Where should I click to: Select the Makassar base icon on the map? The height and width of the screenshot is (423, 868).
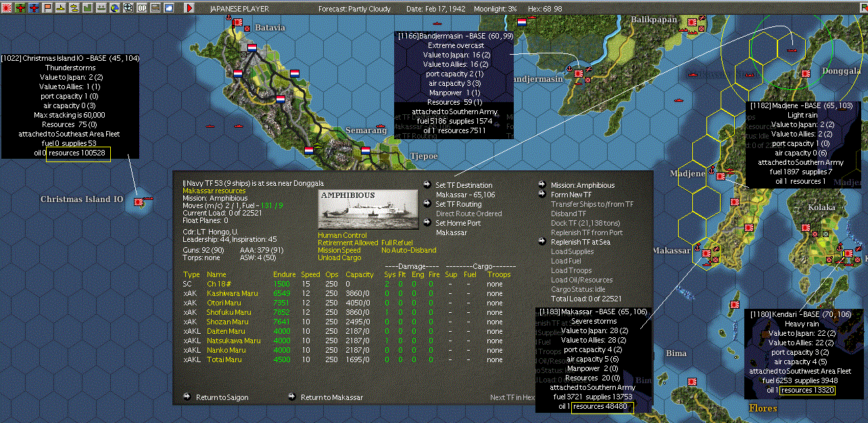tap(706, 252)
